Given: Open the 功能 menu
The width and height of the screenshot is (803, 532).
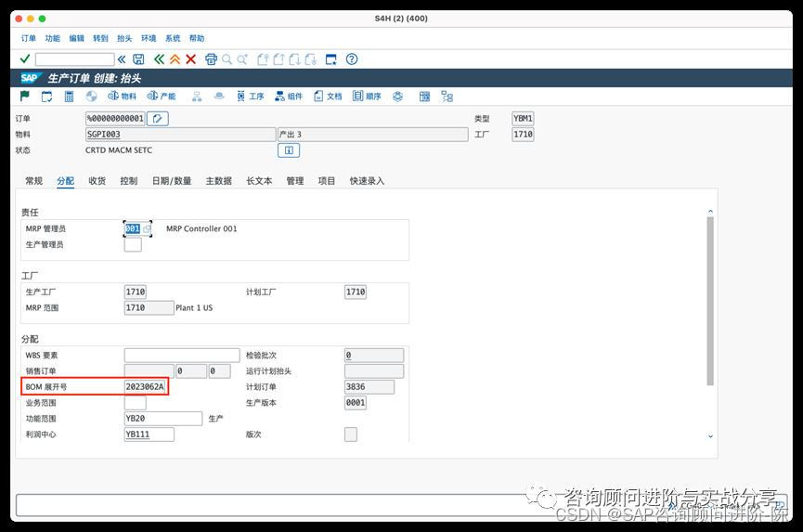Looking at the screenshot, I should tap(53, 38).
